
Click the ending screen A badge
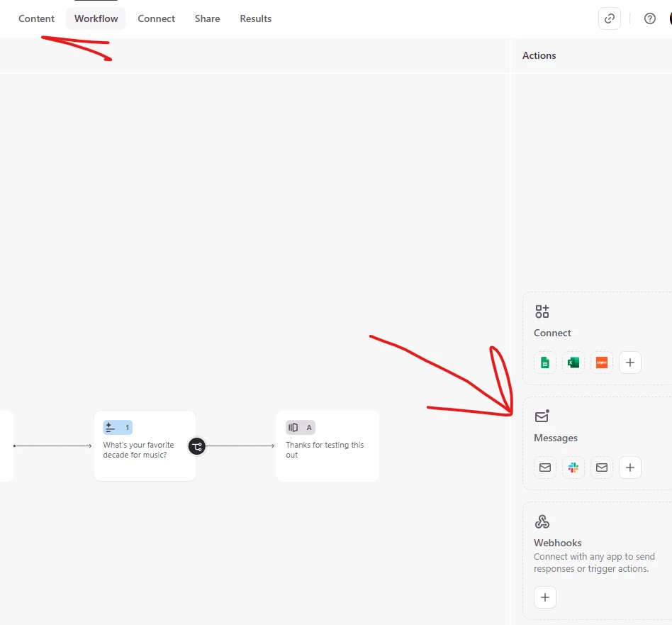click(x=300, y=427)
